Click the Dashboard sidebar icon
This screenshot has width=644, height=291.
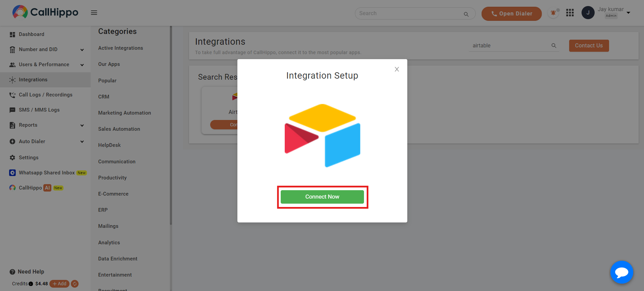[12, 35]
